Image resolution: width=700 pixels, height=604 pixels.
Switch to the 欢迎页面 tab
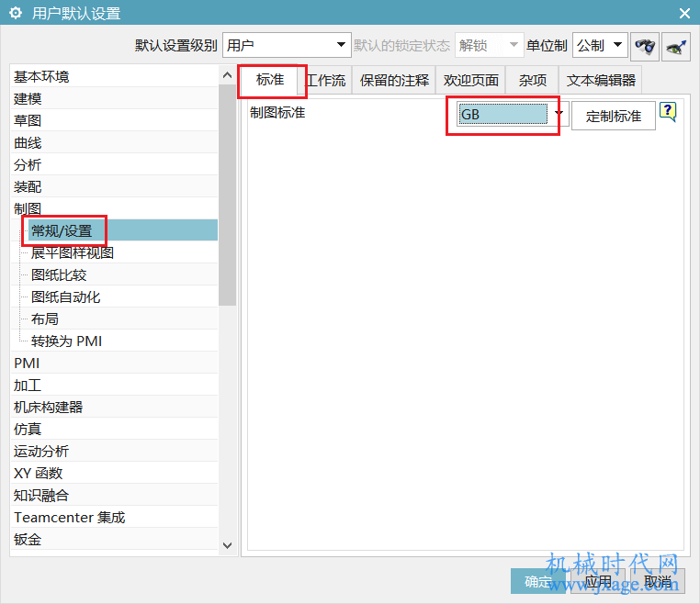click(x=470, y=80)
